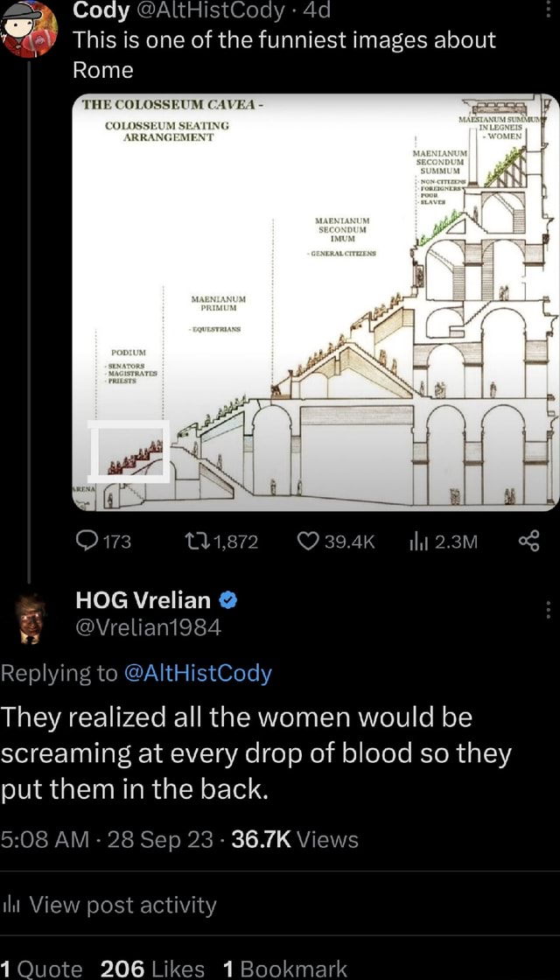View the 206 Likes list
560x980 pixels.
[x=152, y=968]
